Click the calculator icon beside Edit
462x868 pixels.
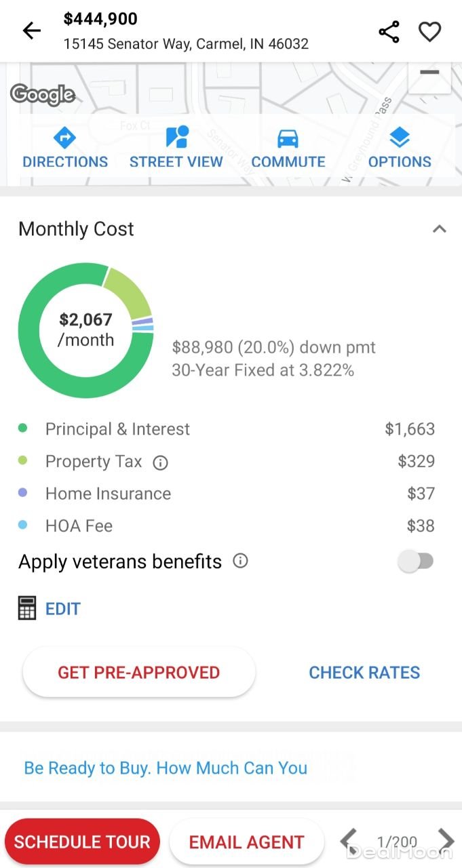(27, 608)
